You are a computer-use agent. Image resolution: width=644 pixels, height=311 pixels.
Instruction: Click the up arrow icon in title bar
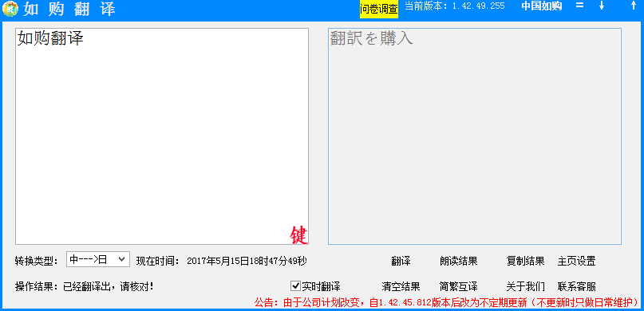pyautogui.click(x=633, y=6)
